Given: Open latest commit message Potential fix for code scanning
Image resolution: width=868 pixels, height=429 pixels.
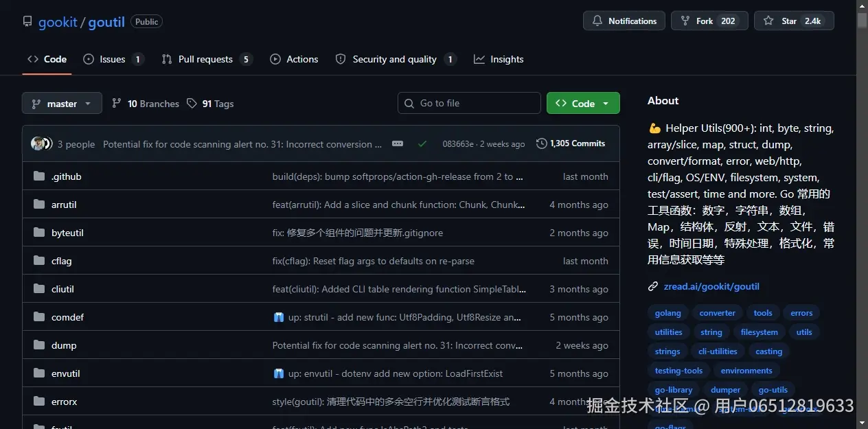Looking at the screenshot, I should click(242, 144).
